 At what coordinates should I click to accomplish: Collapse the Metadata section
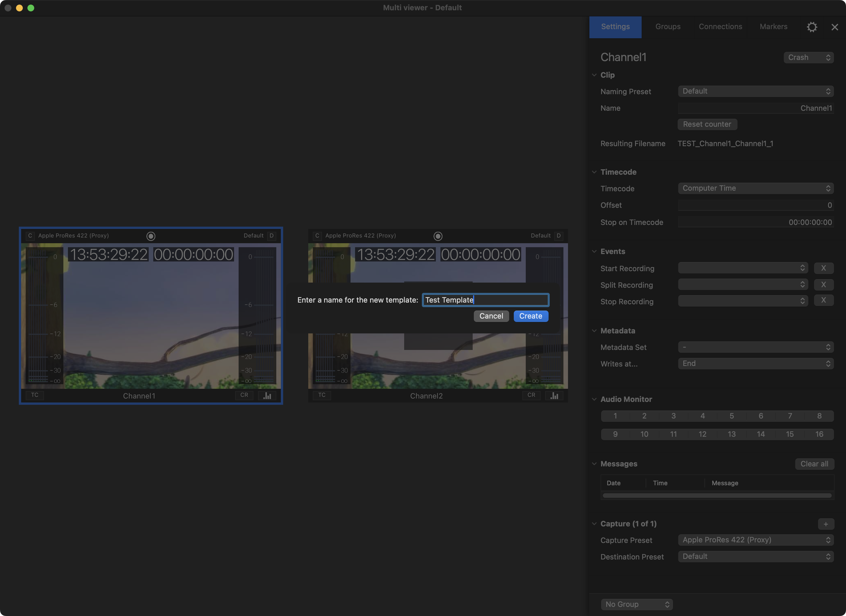(594, 331)
